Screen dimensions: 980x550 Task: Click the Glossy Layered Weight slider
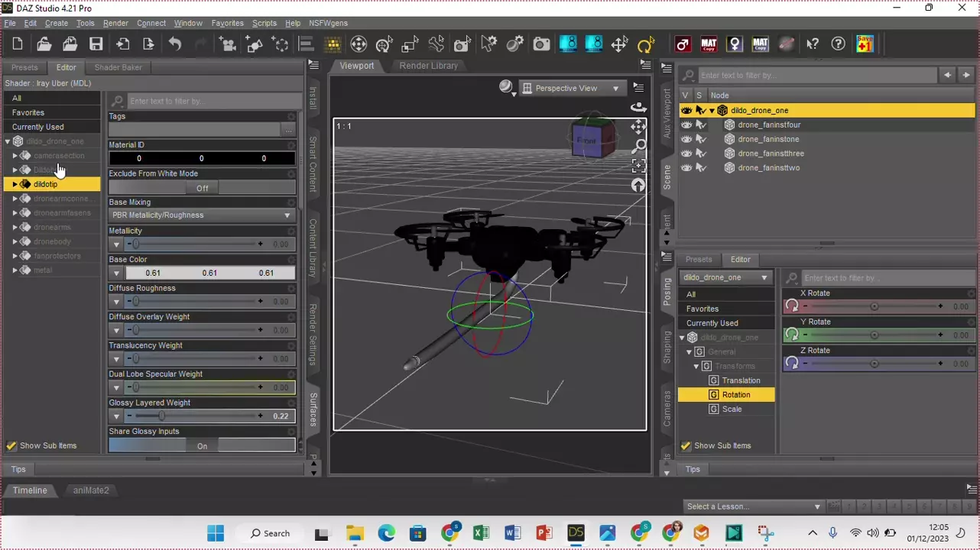click(195, 416)
